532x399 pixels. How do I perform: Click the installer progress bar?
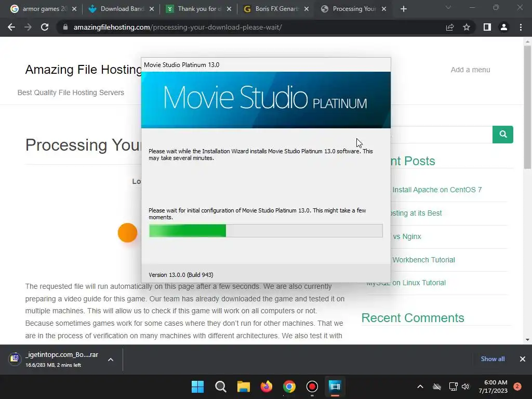(x=265, y=231)
